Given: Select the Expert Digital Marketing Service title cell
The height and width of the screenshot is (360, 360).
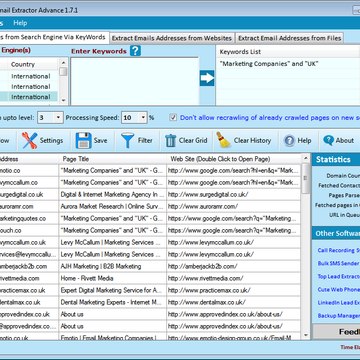Looking at the screenshot, I should pos(113,290).
